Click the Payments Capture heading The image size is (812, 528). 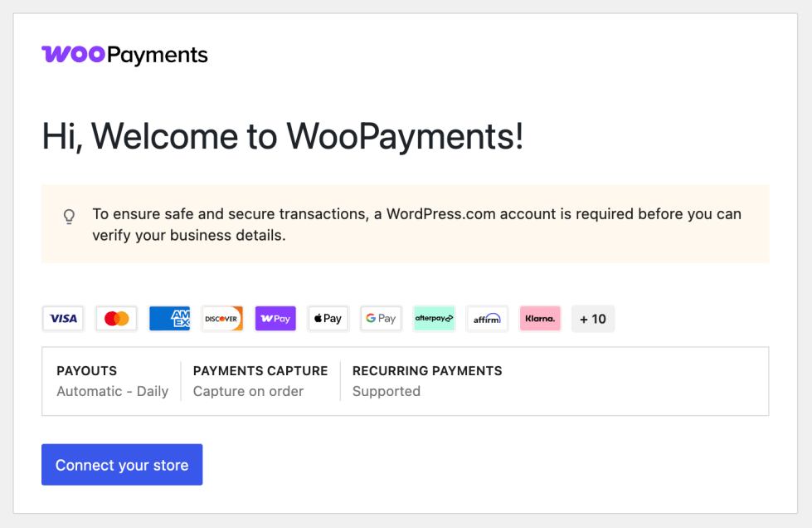(260, 371)
